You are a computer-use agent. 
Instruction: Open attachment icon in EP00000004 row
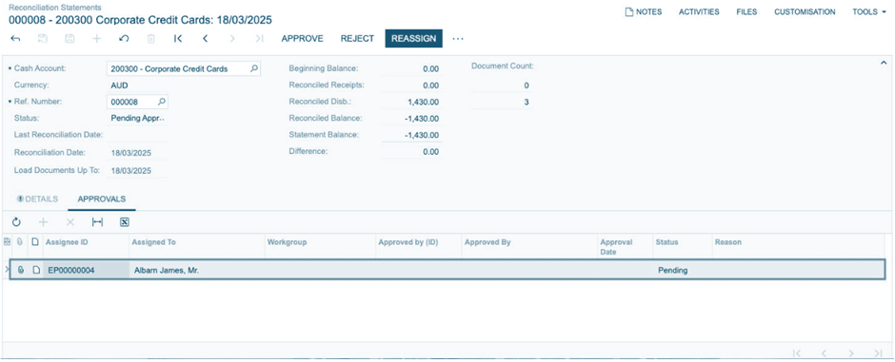pyautogui.click(x=21, y=270)
